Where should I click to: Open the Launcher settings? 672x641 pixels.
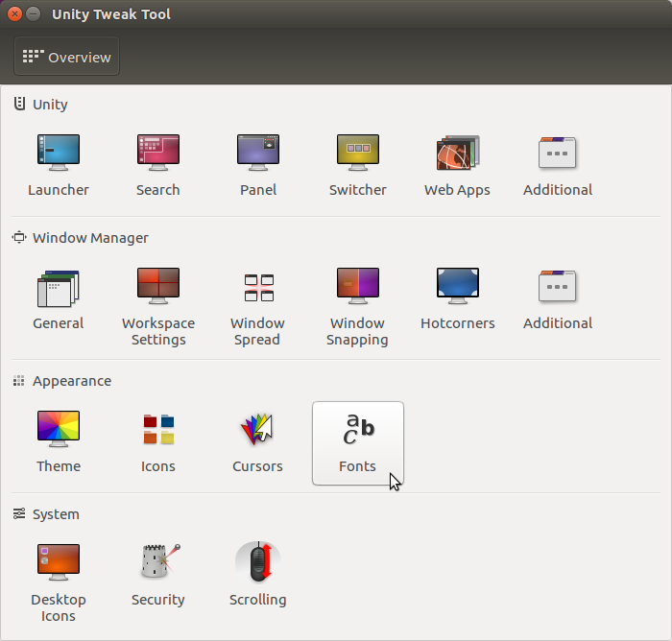pos(59,164)
